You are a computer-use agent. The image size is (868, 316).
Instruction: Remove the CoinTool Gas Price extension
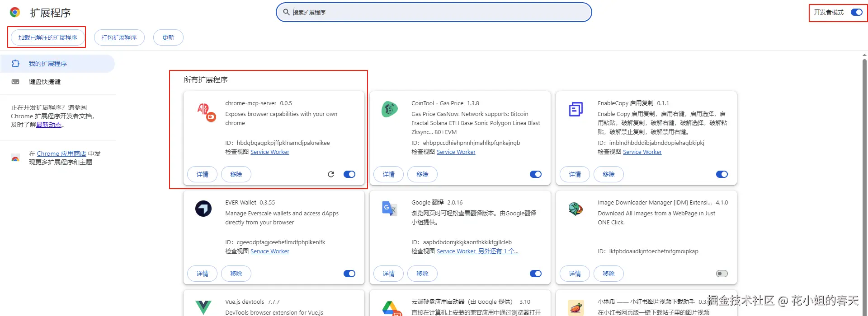422,174
